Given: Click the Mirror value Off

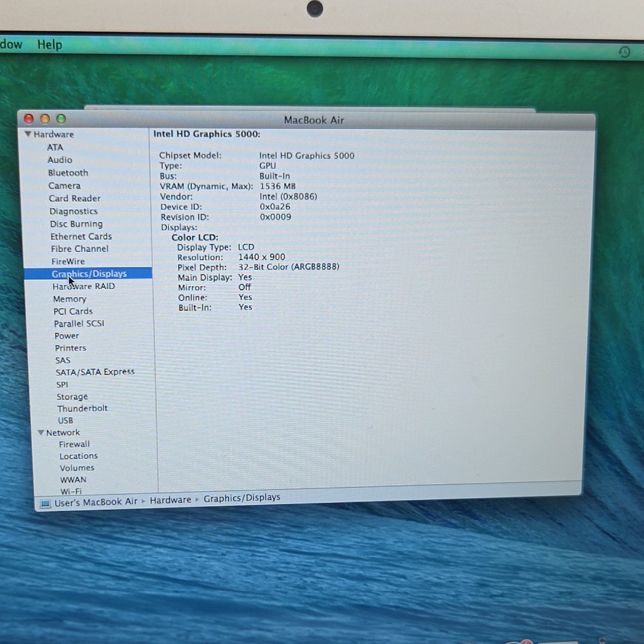Looking at the screenshot, I should (x=245, y=287).
